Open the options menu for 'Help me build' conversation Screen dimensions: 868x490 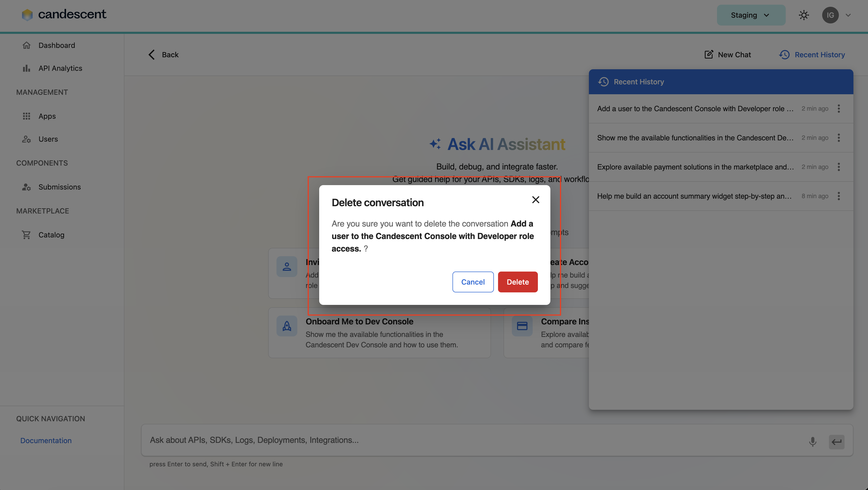839,196
